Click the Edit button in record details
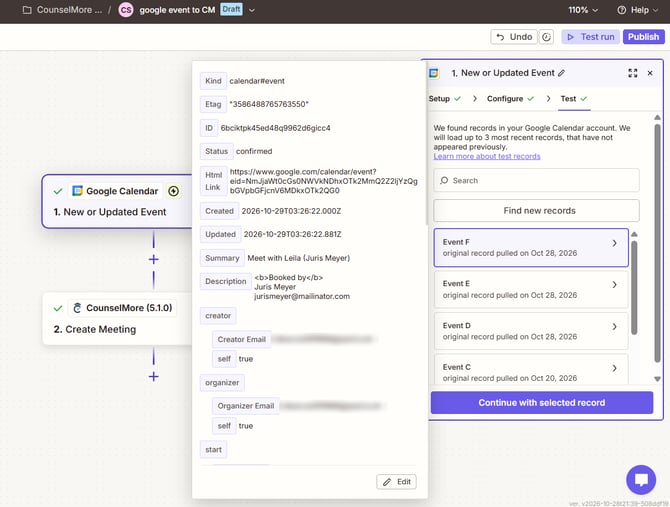 (x=397, y=482)
